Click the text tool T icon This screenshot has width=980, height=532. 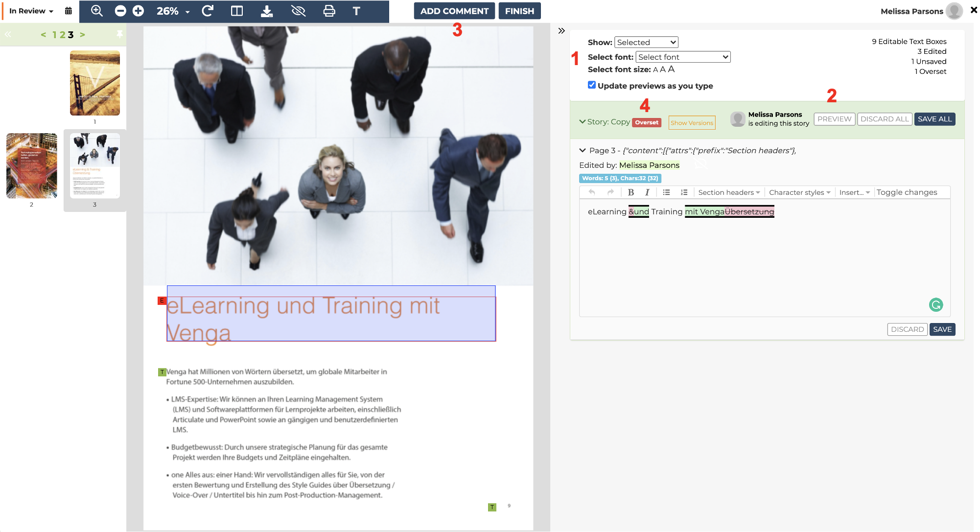[356, 11]
